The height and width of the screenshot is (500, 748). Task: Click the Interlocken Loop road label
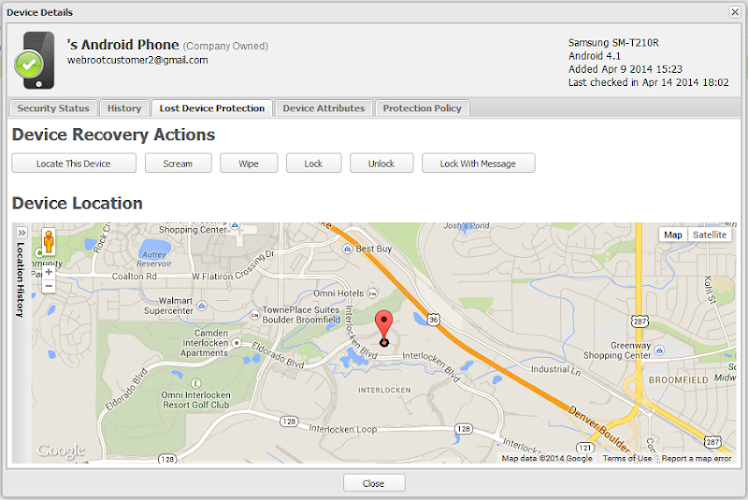point(343,429)
